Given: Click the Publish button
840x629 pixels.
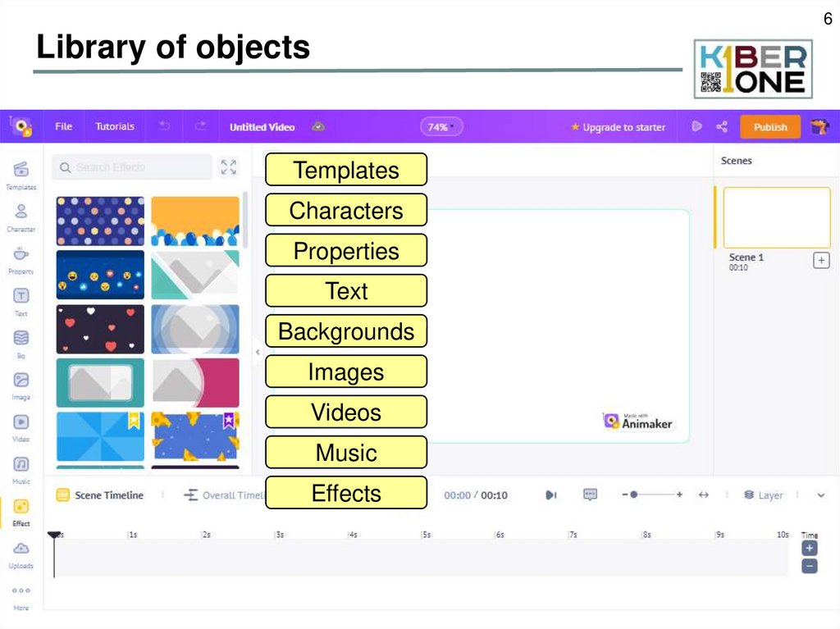Looking at the screenshot, I should click(770, 127).
